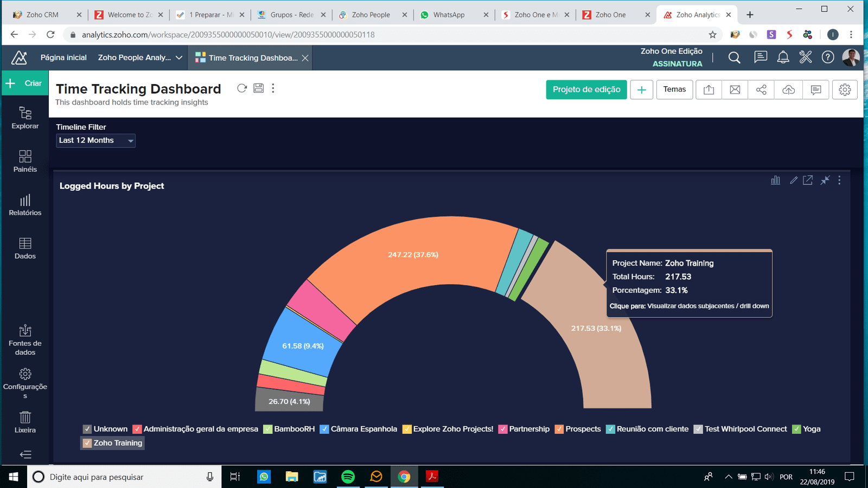Toggle Administração geral da empresa legend checkbox
This screenshot has width=868, height=488.
(x=137, y=429)
